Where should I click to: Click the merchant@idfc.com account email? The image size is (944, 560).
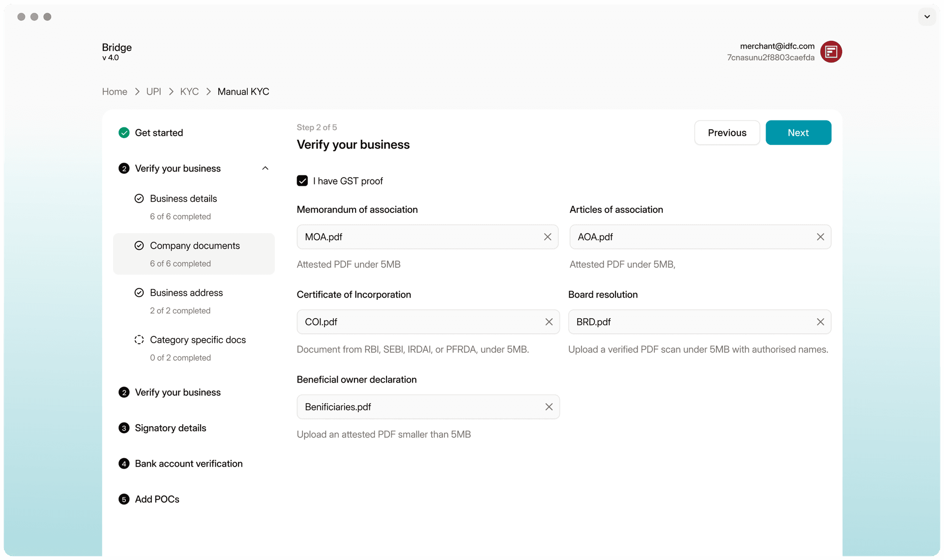pos(777,46)
